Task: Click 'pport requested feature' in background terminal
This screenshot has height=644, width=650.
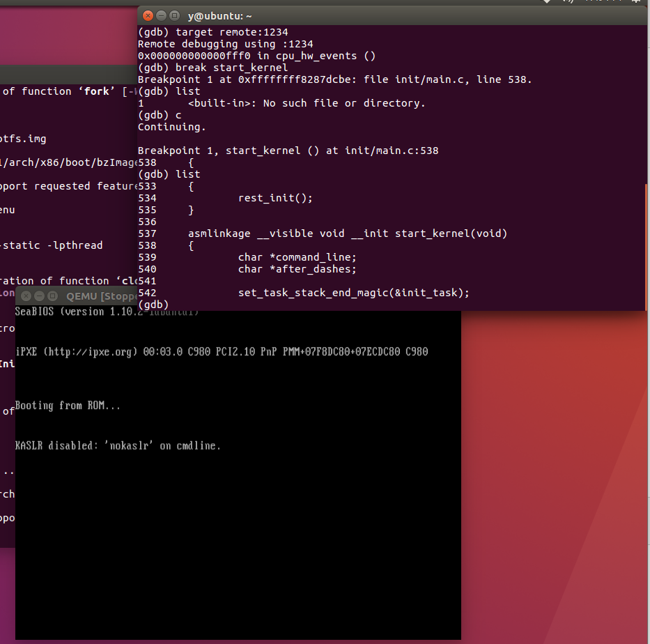Action: [x=69, y=186]
